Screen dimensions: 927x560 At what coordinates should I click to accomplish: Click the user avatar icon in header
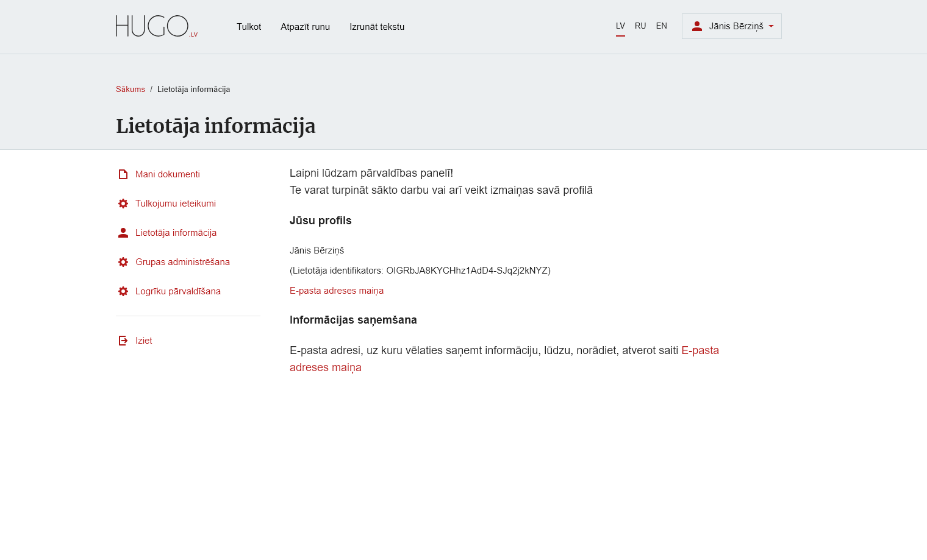tap(697, 26)
